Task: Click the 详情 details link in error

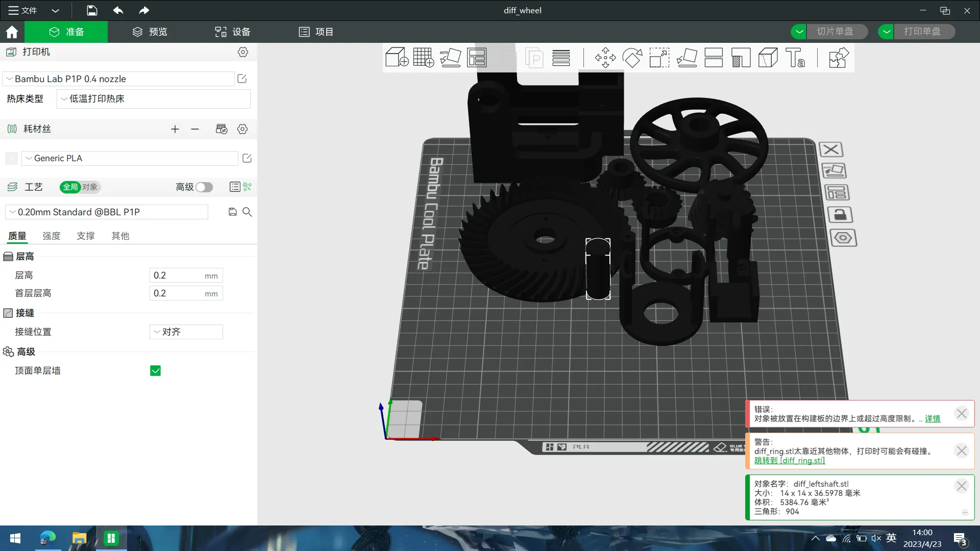Action: click(x=932, y=418)
